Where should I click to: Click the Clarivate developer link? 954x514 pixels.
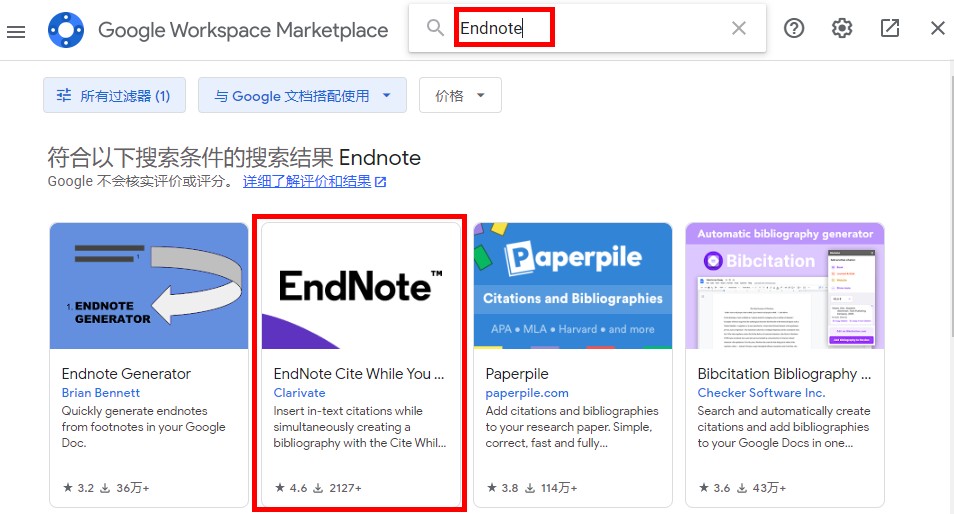299,393
